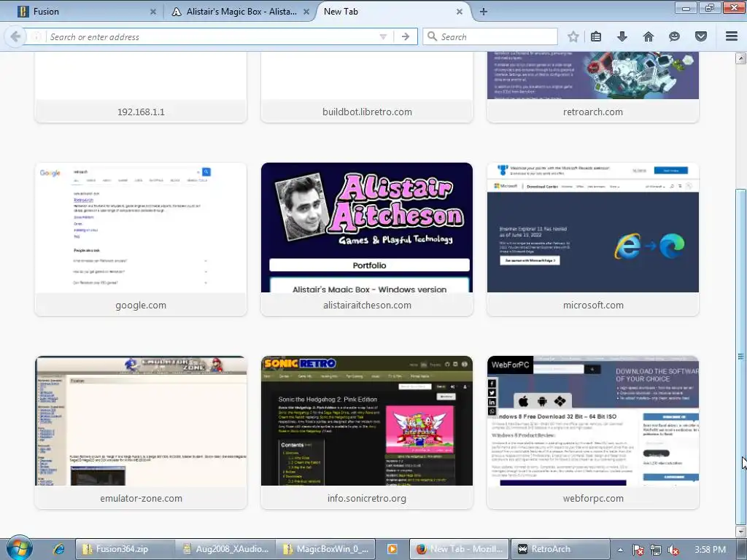Open the network tray icon
The width and height of the screenshot is (747, 560).
pyautogui.click(x=656, y=550)
